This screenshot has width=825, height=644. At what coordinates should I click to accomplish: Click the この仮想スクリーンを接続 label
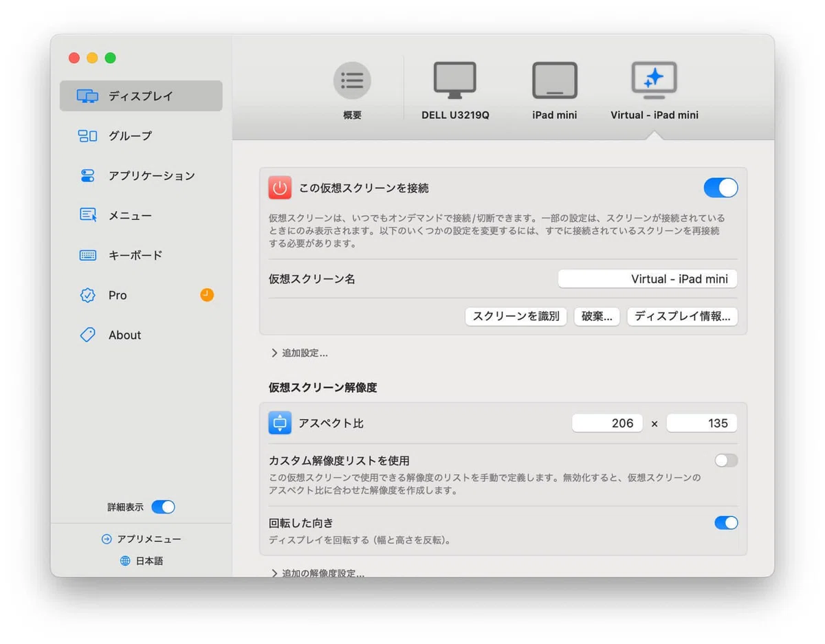click(x=364, y=188)
